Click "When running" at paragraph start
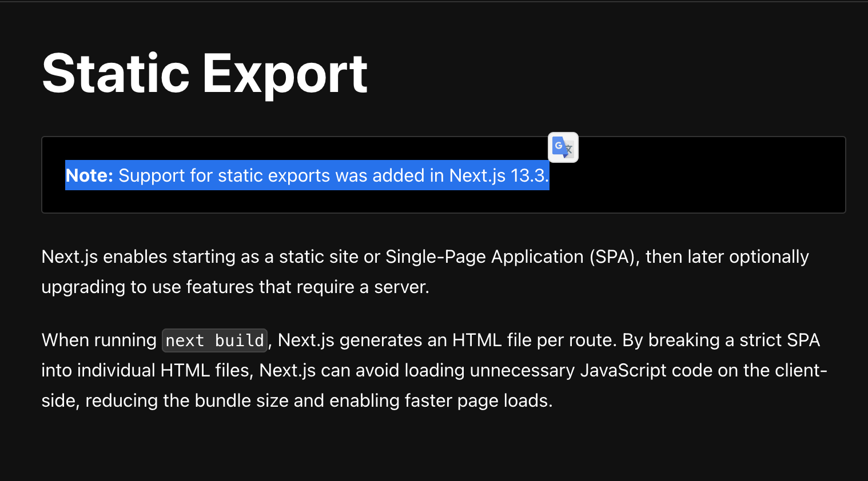The image size is (868, 481). (x=99, y=340)
